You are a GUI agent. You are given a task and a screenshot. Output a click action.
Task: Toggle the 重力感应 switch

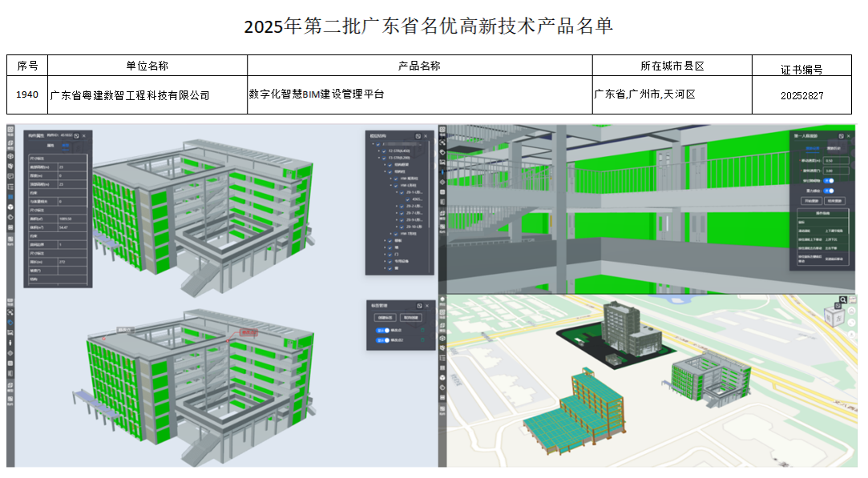click(830, 191)
